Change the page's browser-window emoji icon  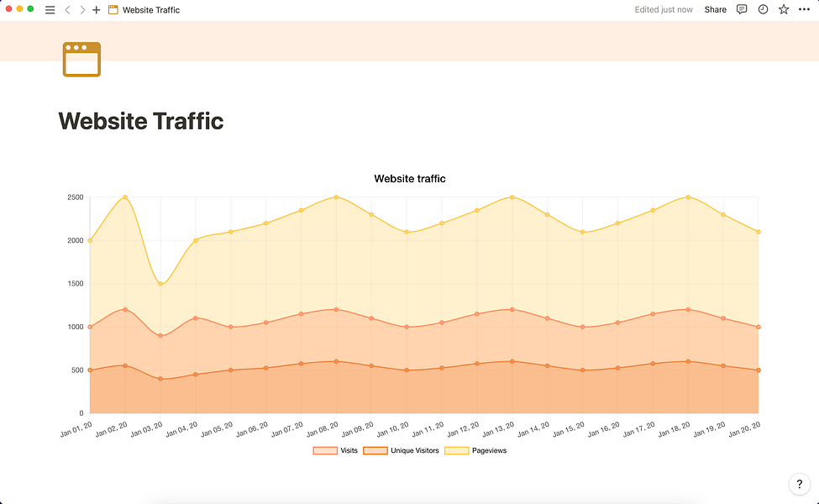coord(81,59)
